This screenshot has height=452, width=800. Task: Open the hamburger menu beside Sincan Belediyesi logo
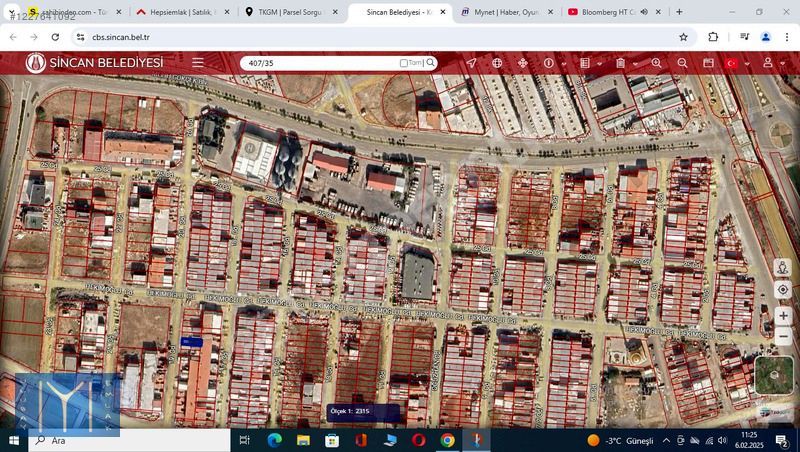tap(198, 62)
